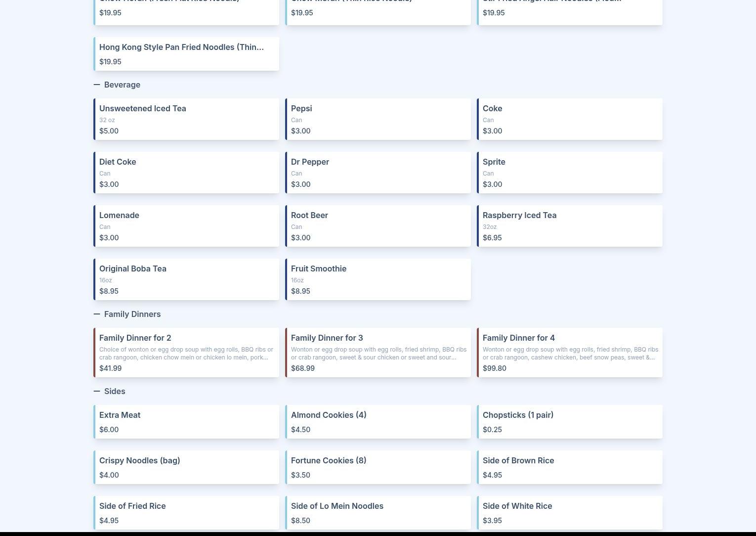Screen dimensions: 756x536
Task: Open Hong Kong Style Pan Fried Noodles
Action: pyautogui.click(x=186, y=54)
